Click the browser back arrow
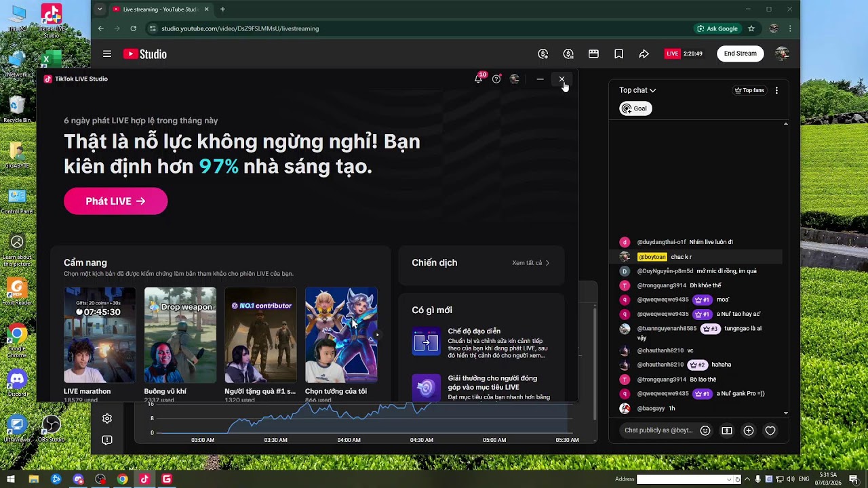The height and width of the screenshot is (488, 868). tap(100, 28)
